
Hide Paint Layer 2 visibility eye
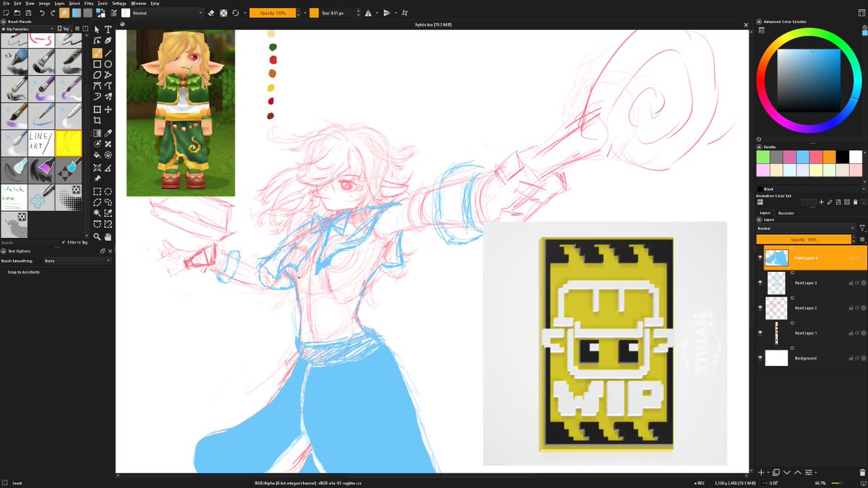[760, 308]
